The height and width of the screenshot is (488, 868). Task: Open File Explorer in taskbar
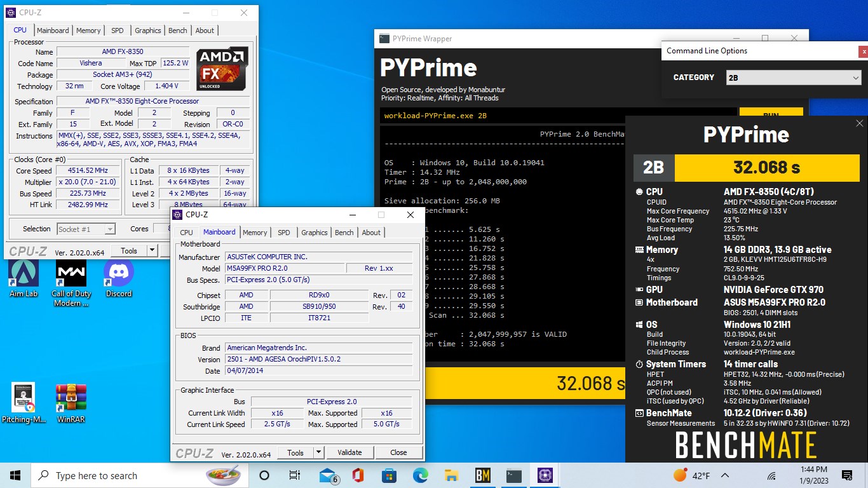click(x=451, y=475)
